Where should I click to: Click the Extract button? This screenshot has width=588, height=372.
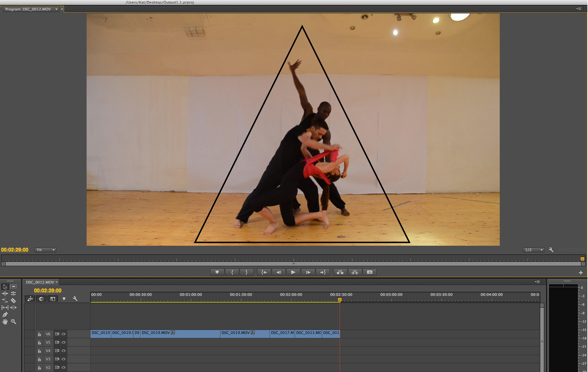[x=355, y=272]
